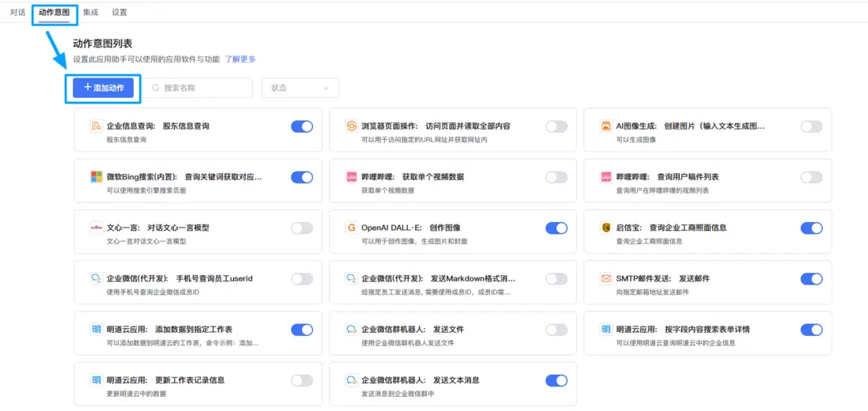
Task: Click the 添加动作 button
Action: tap(104, 88)
